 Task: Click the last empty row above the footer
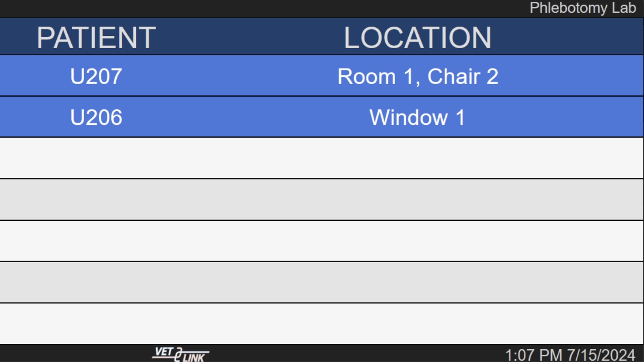tap(322, 323)
